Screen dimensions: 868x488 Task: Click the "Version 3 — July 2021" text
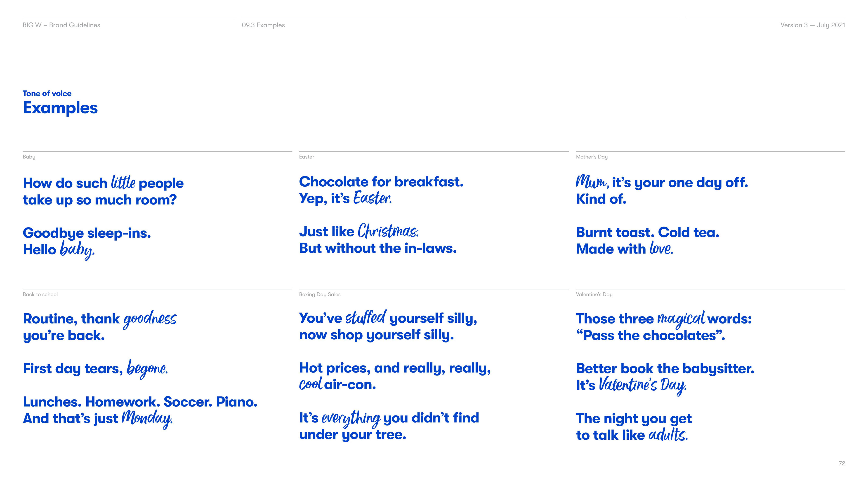812,25
